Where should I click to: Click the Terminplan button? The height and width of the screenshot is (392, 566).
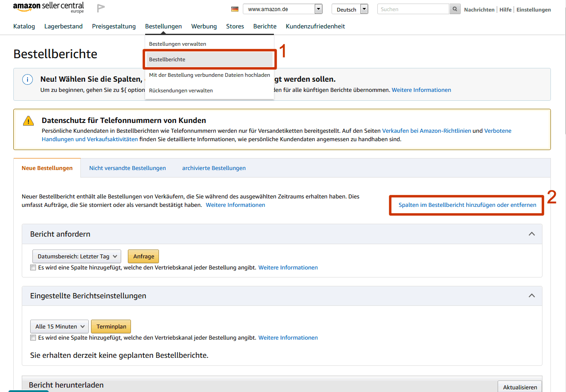[111, 326]
